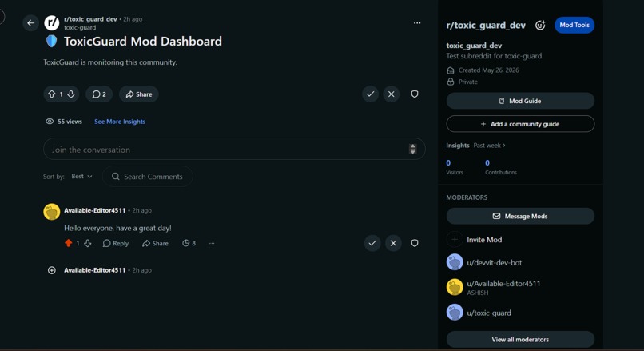Open mod shield actions for the comment
The width and height of the screenshot is (644, 351).
coord(415,243)
